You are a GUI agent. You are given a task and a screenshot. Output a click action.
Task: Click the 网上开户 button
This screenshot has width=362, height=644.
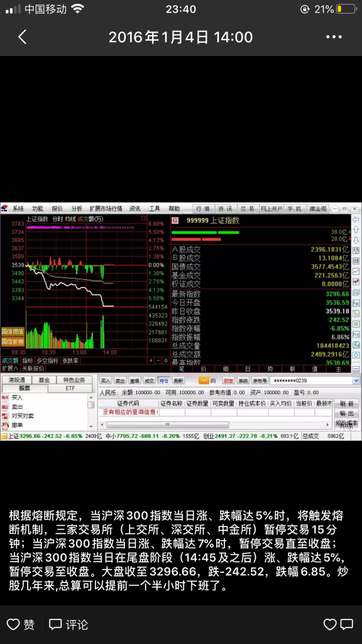(x=271, y=209)
